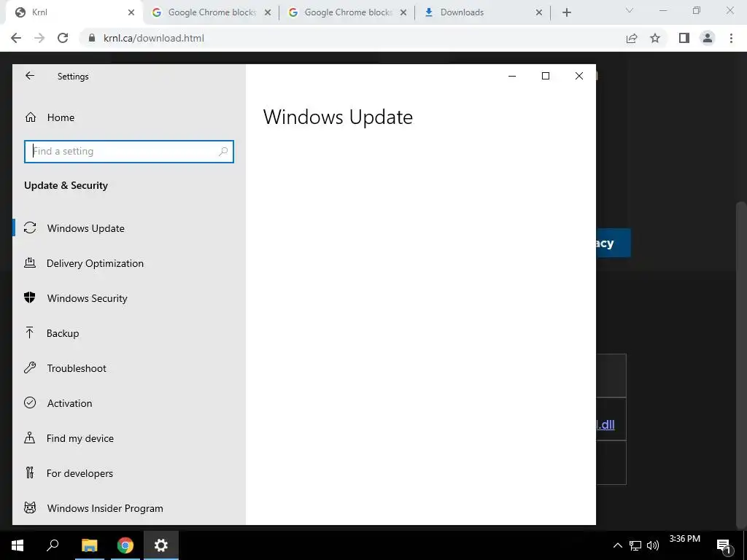The height and width of the screenshot is (560, 747).
Task: Click the .dll link on the Krnl page
Action: point(605,424)
